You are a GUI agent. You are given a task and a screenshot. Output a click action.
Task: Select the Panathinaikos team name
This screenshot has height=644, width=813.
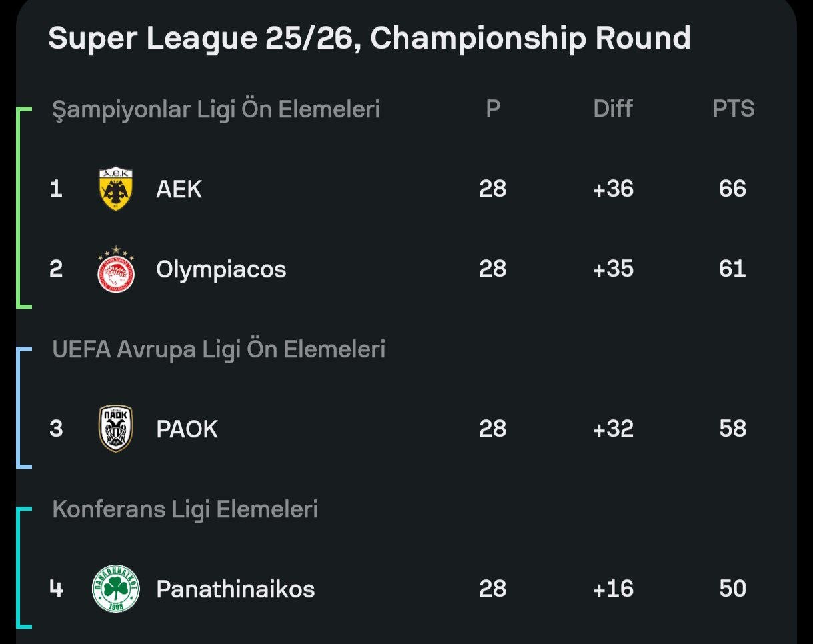235,589
